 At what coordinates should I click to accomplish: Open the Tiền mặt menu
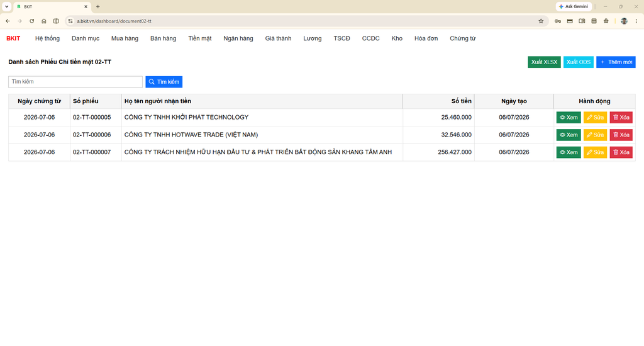coord(200,38)
